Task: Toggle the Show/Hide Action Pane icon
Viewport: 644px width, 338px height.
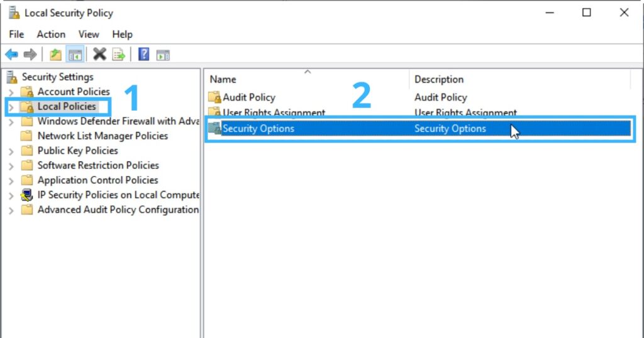Action: click(x=163, y=55)
